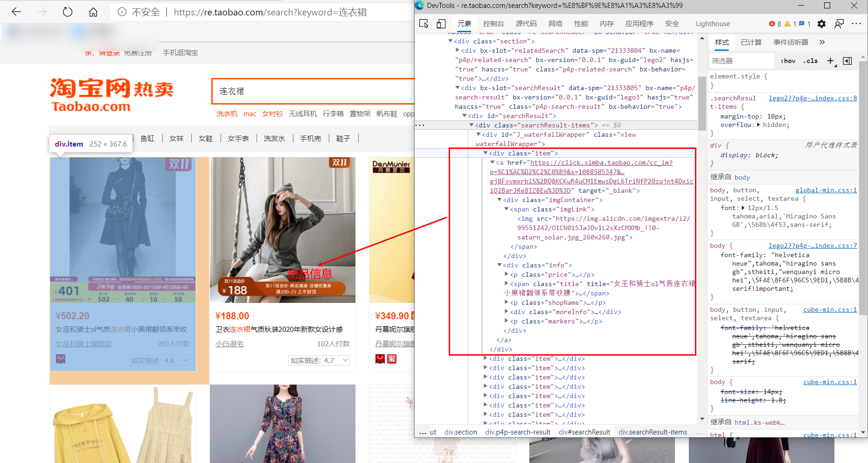Click the Elements panel scroll-down arrow

click(702, 419)
